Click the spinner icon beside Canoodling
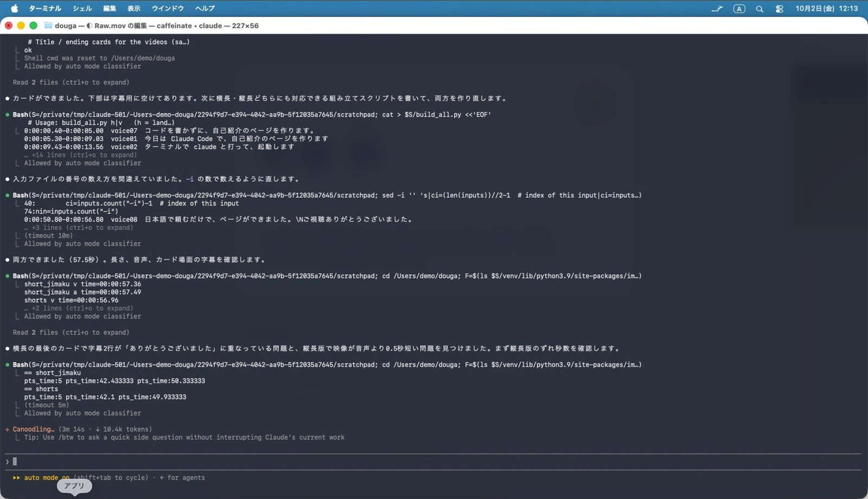Viewport: 868px width, 499px height. (8, 430)
